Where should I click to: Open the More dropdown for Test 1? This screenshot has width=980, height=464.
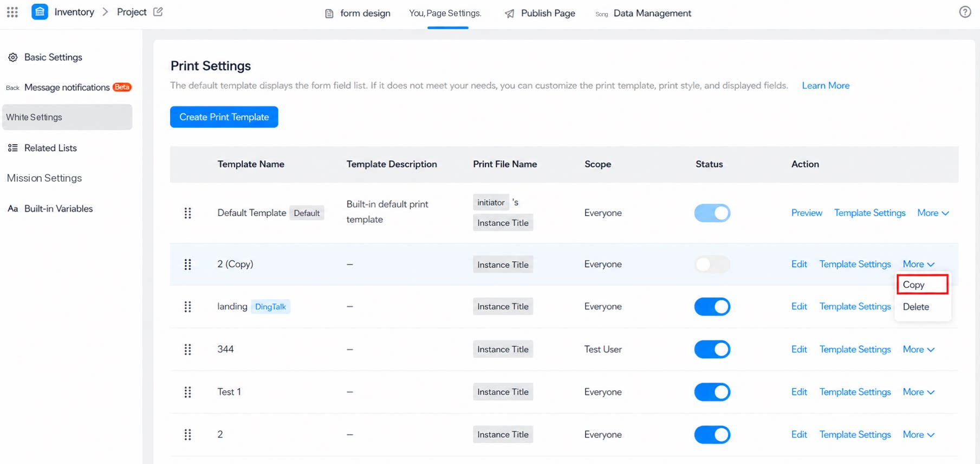click(x=918, y=392)
